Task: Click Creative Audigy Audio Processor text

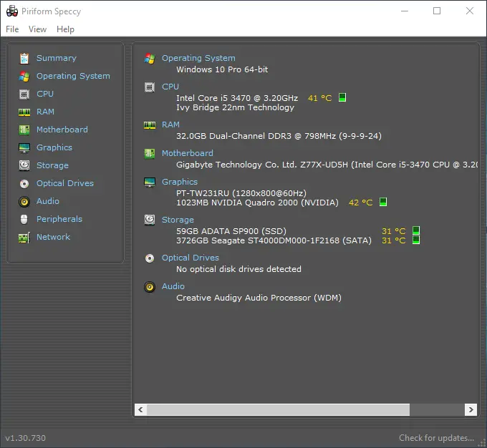Action: point(259,298)
